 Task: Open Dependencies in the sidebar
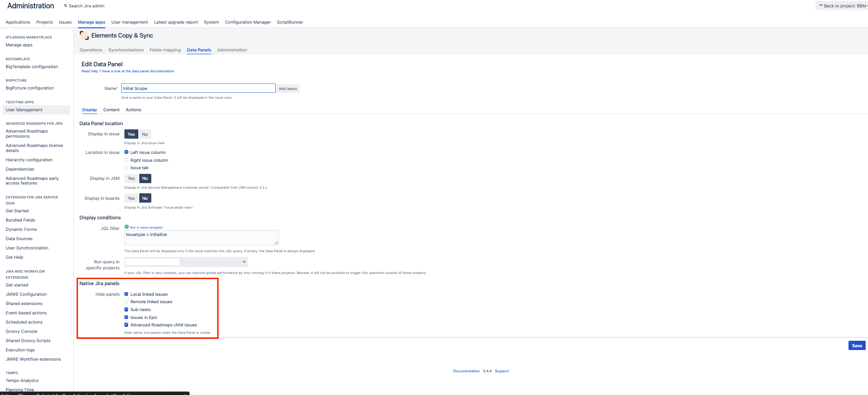[x=20, y=169]
